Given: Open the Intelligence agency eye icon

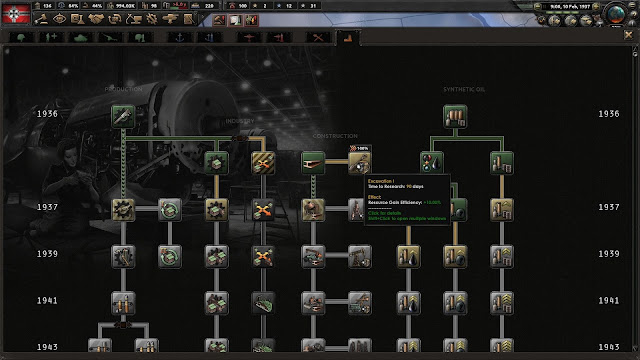Looking at the screenshot, I should 59,19.
